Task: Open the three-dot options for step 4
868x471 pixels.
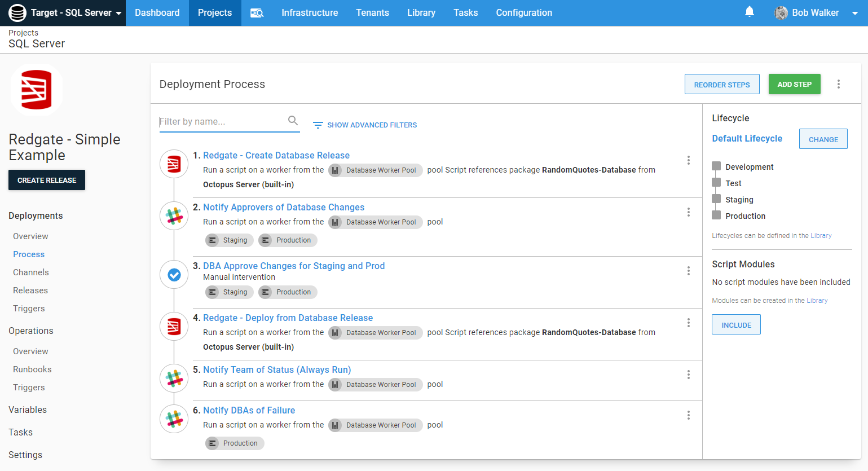Action: click(x=689, y=323)
